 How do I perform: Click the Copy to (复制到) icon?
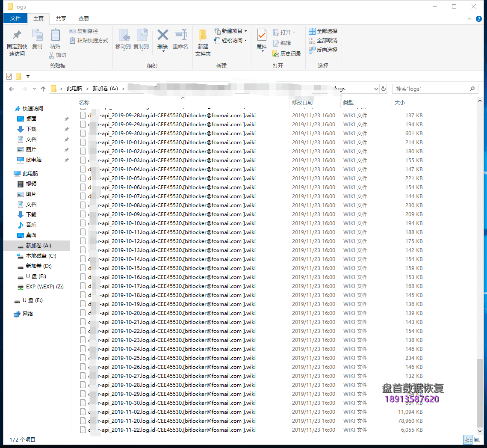click(142, 35)
